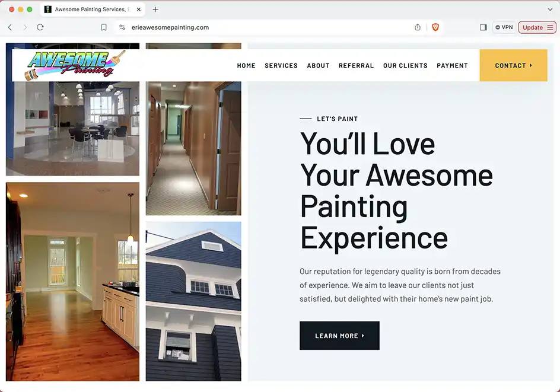Viewport: 560px width, 392px height.
Task: Open Brave Shields lion icon
Action: point(435,27)
